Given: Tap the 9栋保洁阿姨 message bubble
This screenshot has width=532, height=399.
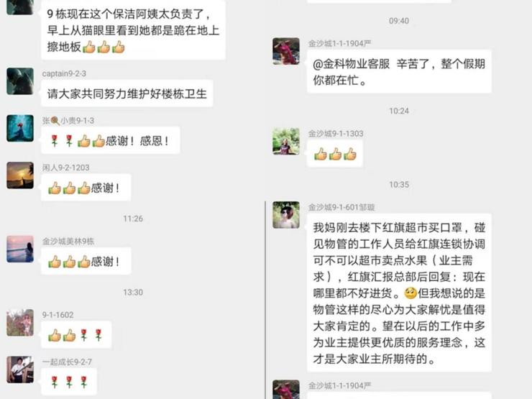Looking at the screenshot, I should (x=133, y=30).
